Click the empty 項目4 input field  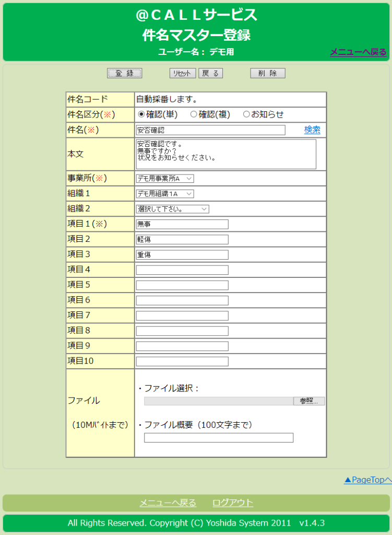point(182,270)
